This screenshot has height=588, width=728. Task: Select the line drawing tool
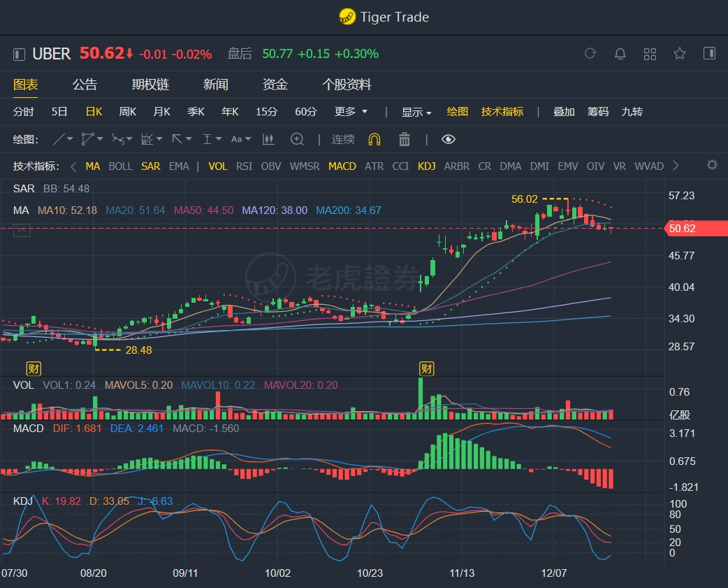click(59, 139)
